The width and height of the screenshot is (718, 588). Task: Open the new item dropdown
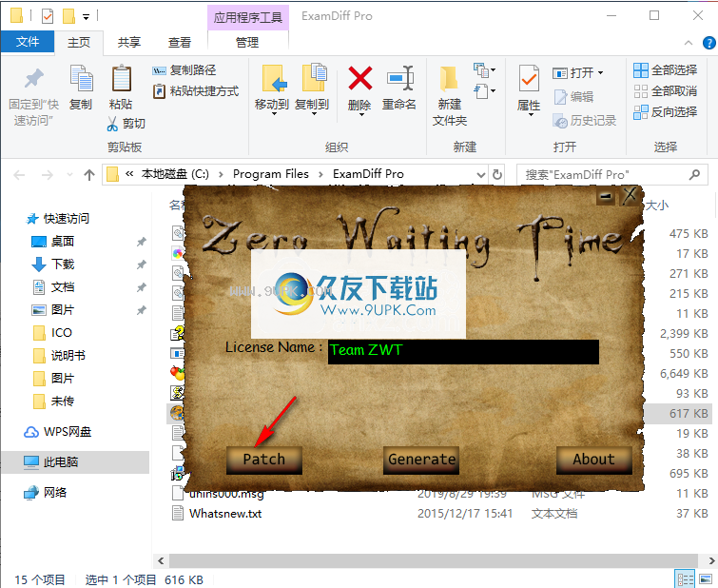(484, 70)
